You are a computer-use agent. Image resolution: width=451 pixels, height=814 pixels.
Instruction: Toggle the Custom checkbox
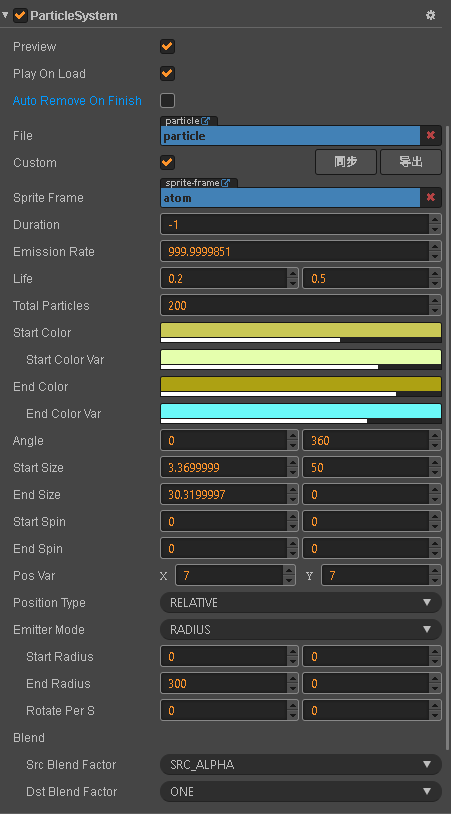click(x=167, y=162)
